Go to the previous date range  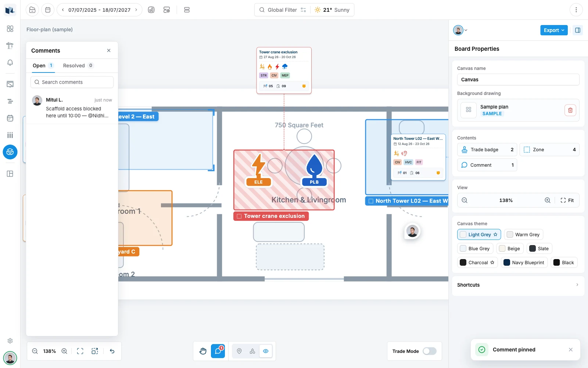click(x=63, y=10)
